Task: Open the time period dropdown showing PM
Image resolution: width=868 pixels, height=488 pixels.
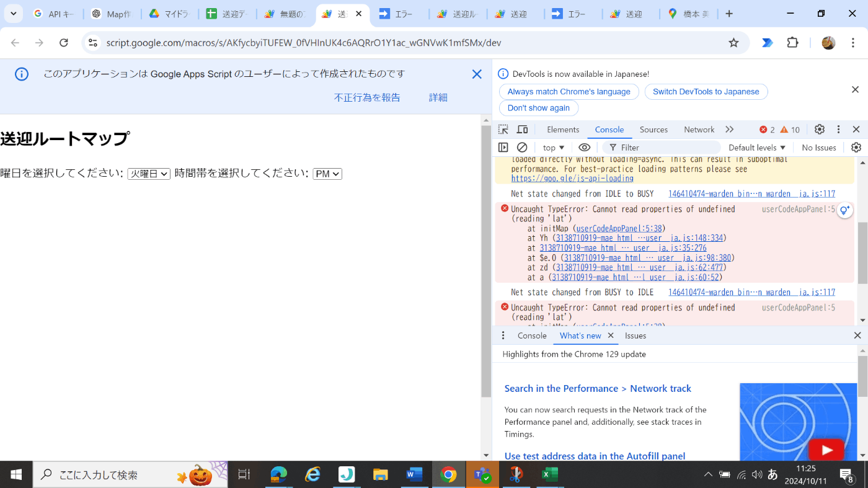Action: pyautogui.click(x=327, y=174)
